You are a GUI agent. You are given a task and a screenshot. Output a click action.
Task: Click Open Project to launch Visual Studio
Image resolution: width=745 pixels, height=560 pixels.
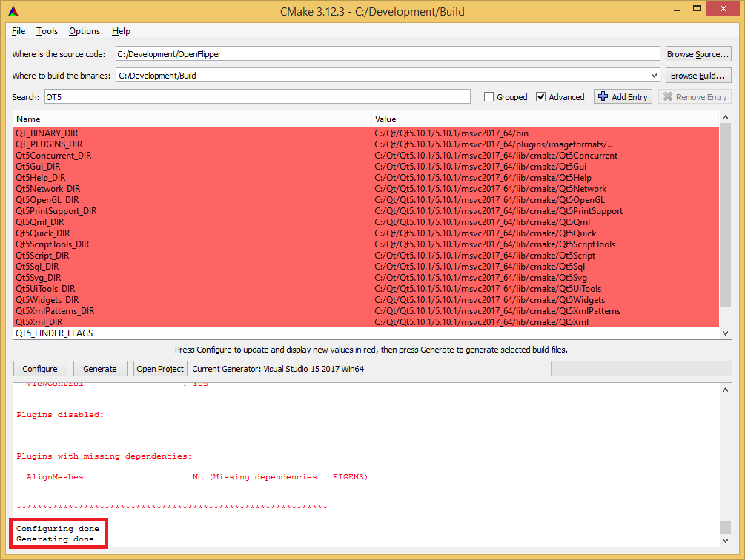[x=160, y=368]
